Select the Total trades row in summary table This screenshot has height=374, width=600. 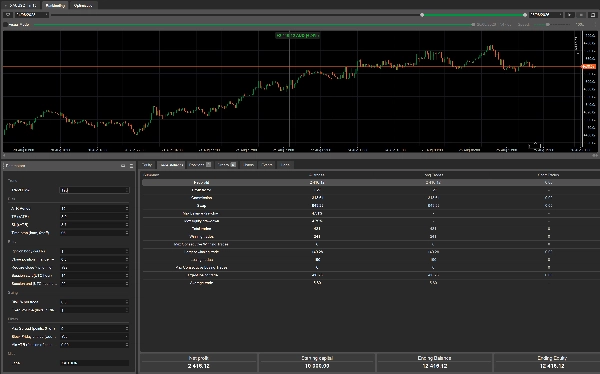coord(370,229)
